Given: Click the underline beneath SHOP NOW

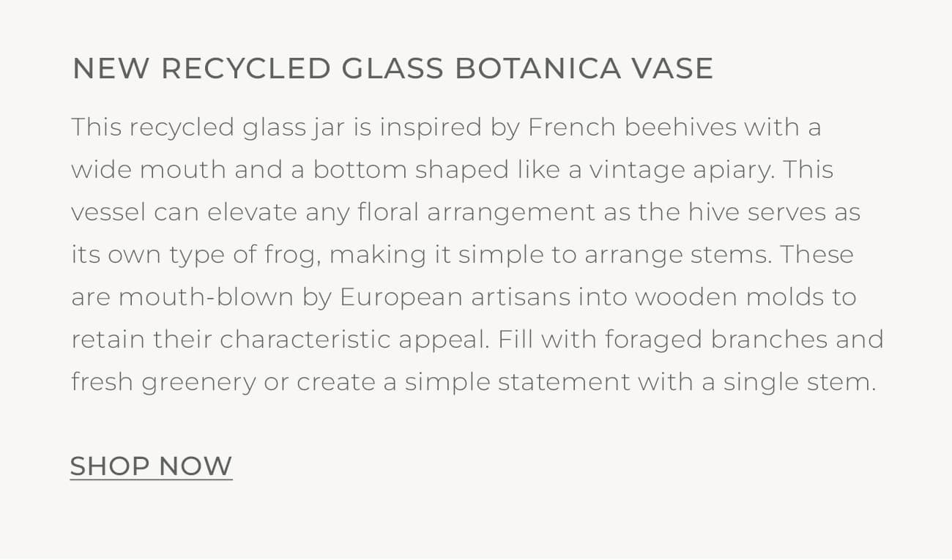Looking at the screenshot, I should pos(150,480).
